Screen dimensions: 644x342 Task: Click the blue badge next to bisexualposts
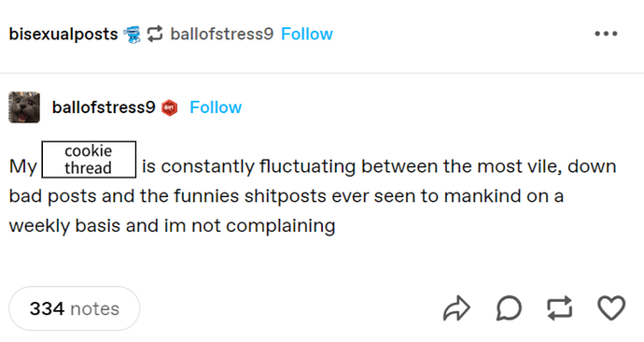click(132, 35)
